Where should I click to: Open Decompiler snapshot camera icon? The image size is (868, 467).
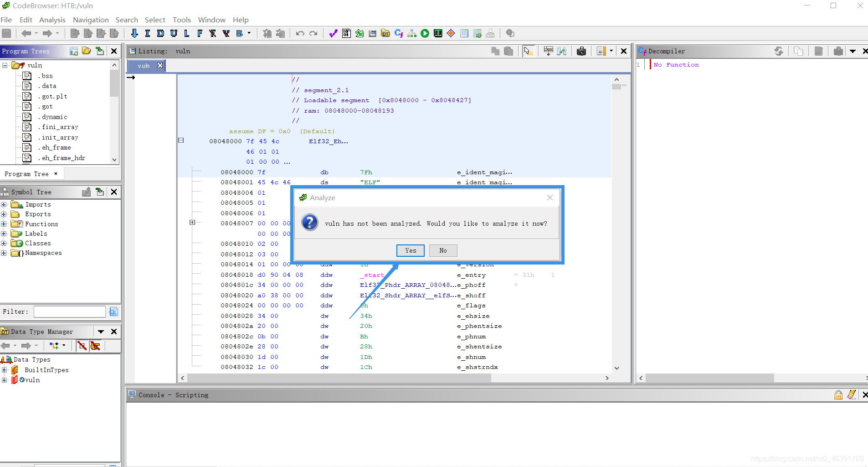coord(838,51)
